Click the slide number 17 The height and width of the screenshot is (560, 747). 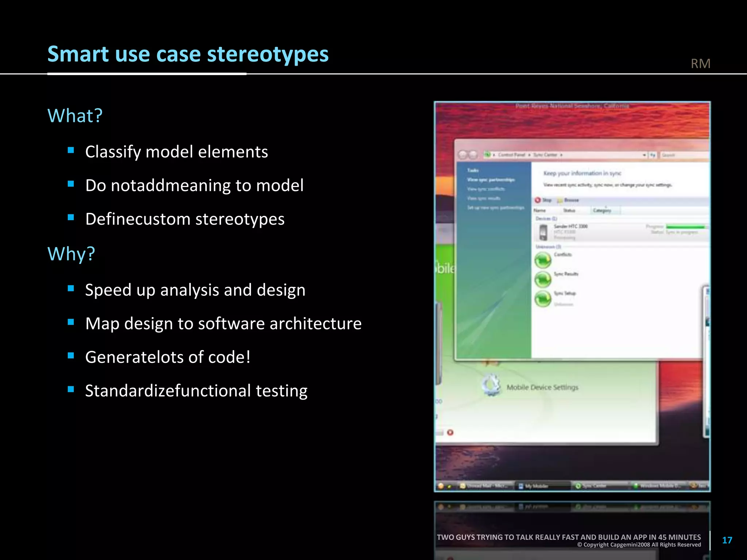tap(727, 540)
